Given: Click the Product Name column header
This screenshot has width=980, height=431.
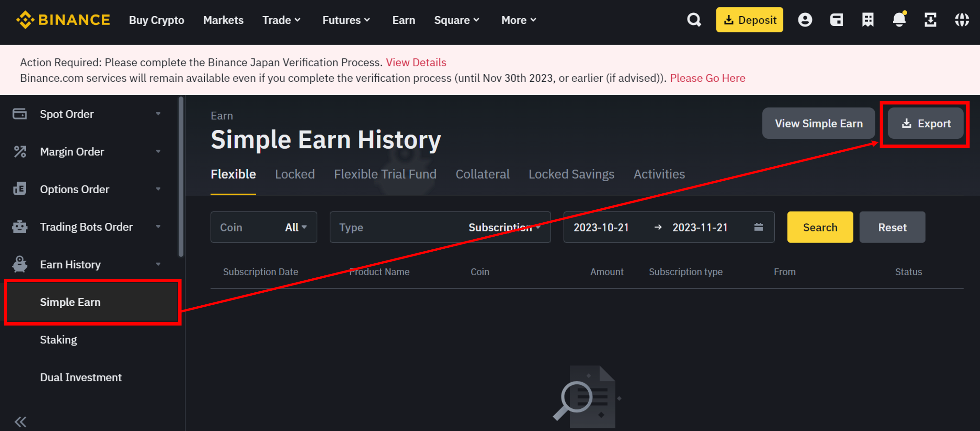Looking at the screenshot, I should (x=379, y=272).
